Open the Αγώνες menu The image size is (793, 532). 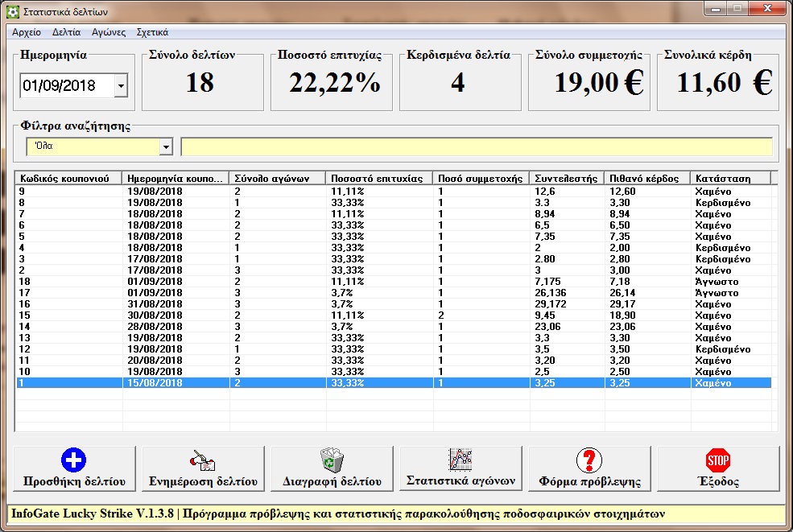pos(109,33)
